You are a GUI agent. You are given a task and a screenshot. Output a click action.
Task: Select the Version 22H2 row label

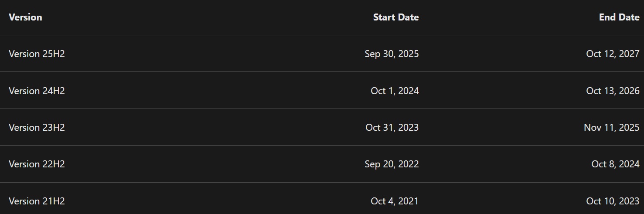(x=37, y=164)
